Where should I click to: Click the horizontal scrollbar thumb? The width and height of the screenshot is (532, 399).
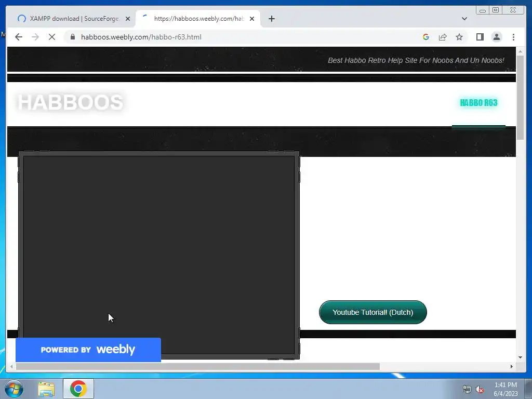point(198,366)
